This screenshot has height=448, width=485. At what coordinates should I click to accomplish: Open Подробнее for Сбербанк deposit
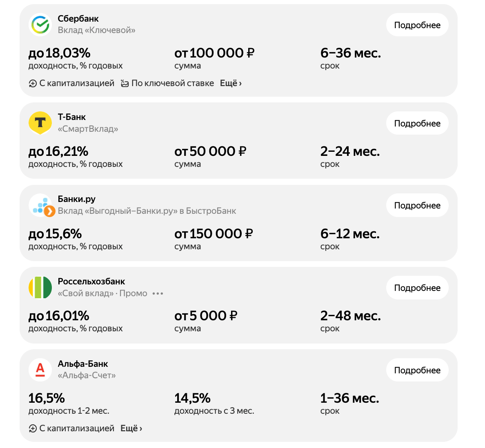tap(417, 25)
